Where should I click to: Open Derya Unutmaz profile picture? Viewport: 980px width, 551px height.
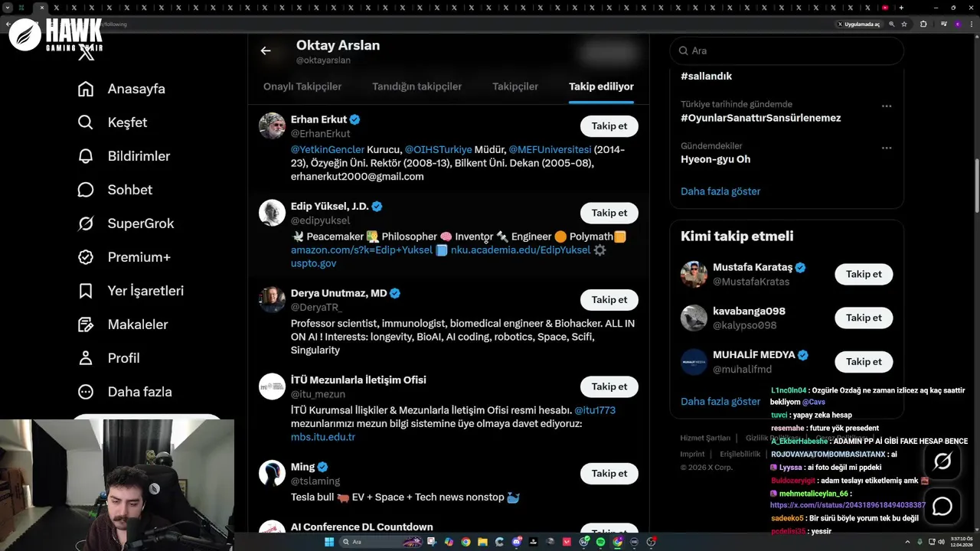coord(272,300)
